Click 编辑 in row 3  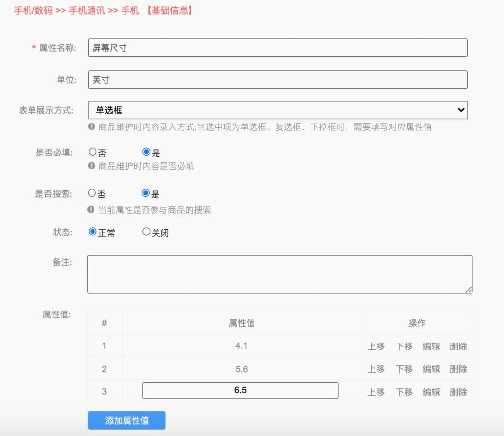(x=431, y=391)
